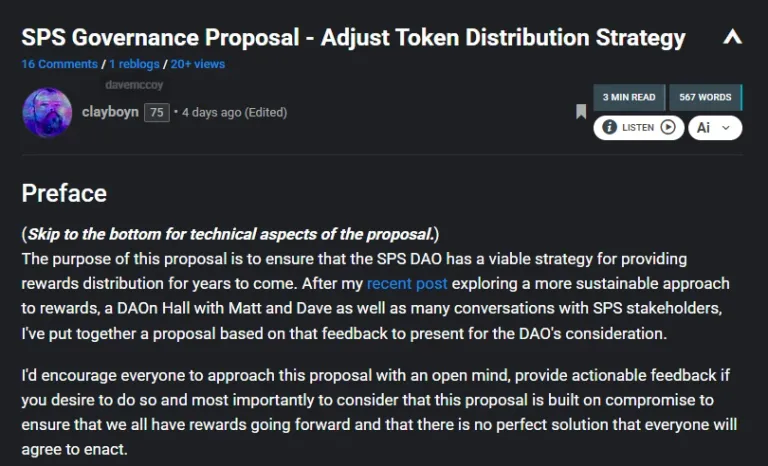
Task: View the 1 reblogs list
Action: pyautogui.click(x=134, y=64)
